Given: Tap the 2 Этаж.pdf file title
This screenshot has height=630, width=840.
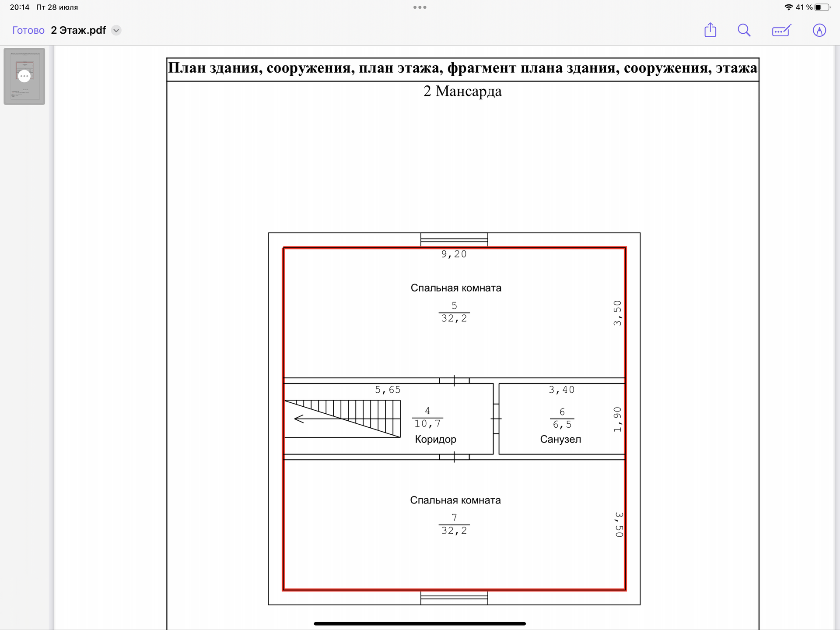Looking at the screenshot, I should click(x=78, y=30).
